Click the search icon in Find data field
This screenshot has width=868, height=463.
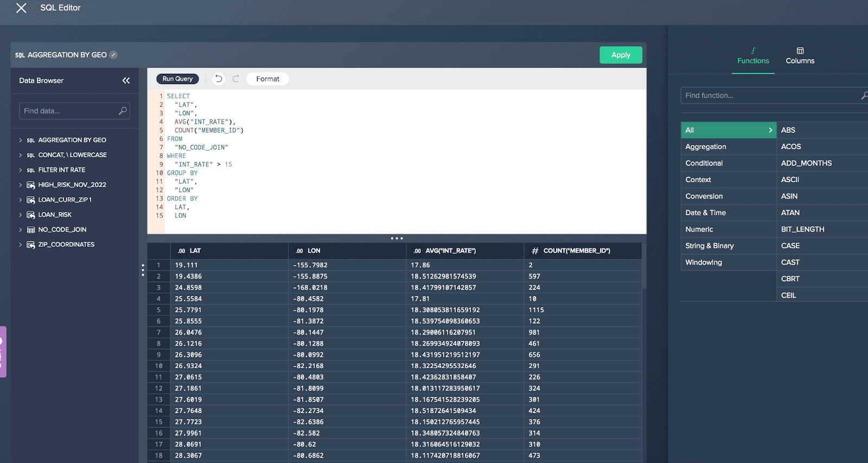tap(123, 111)
